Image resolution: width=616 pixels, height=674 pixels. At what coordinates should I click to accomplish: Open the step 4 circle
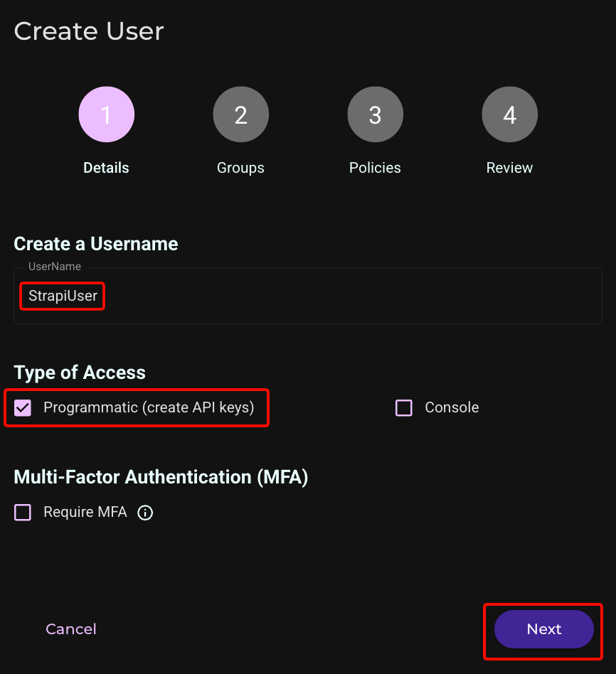click(510, 114)
